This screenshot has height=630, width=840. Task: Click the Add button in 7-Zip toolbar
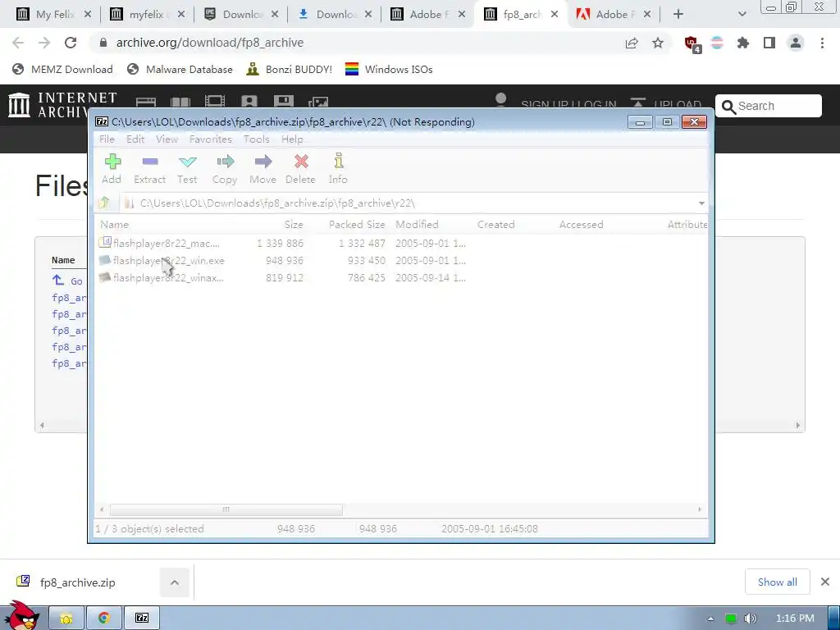click(112, 169)
